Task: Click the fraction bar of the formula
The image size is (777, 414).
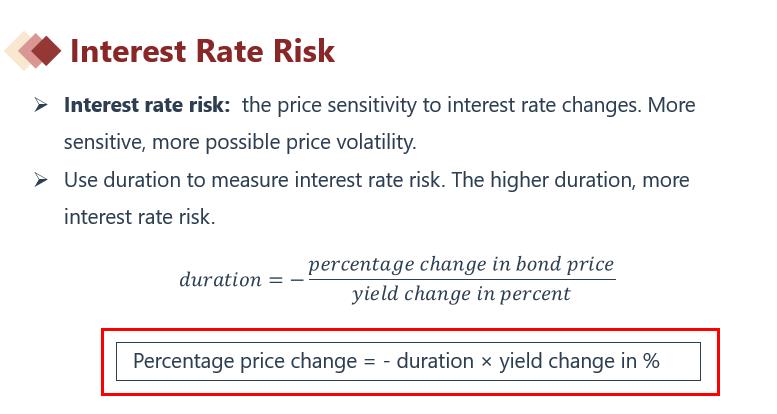Action: [x=462, y=280]
